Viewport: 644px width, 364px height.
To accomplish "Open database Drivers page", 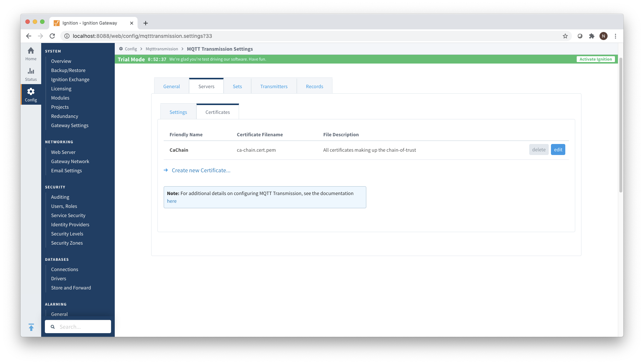I will (x=59, y=278).
